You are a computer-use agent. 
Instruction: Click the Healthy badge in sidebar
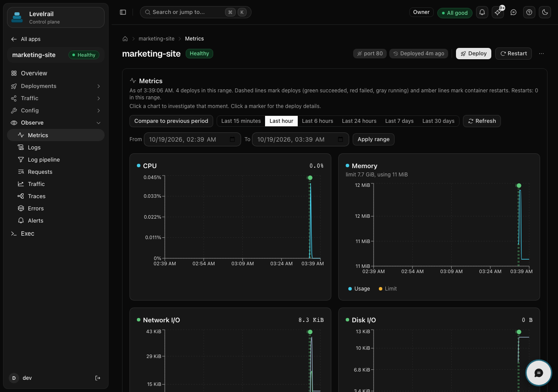tap(84, 55)
